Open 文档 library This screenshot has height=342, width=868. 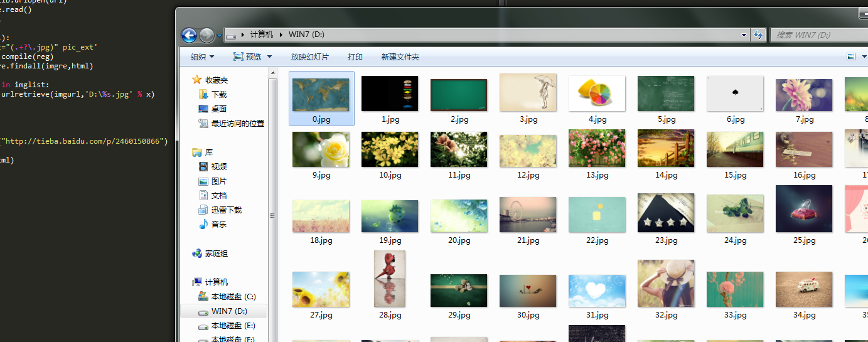(213, 195)
